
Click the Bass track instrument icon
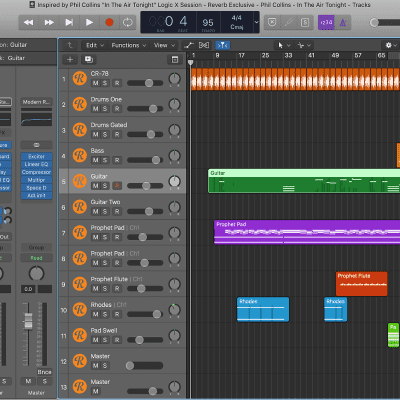(x=80, y=156)
